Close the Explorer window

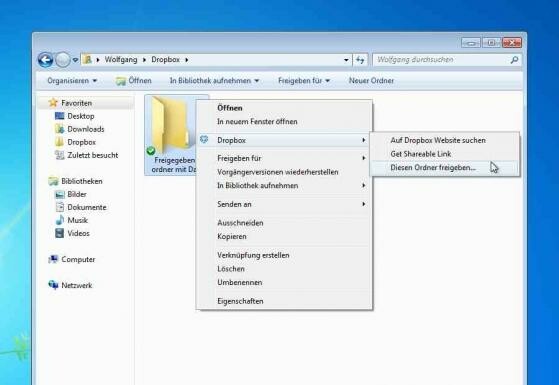click(512, 43)
